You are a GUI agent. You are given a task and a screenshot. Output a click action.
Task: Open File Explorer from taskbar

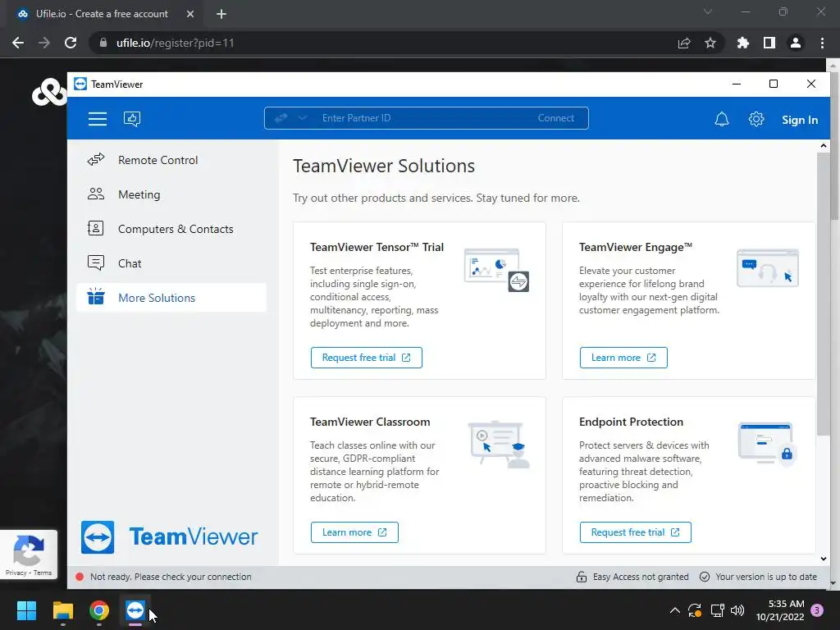(62, 610)
